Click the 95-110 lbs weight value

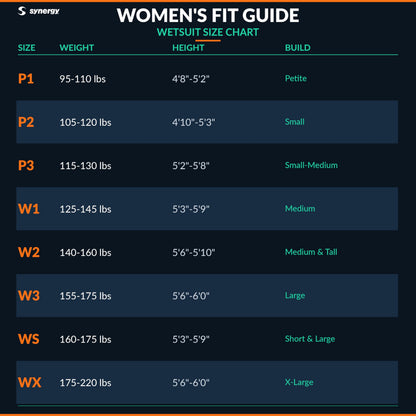pos(83,79)
